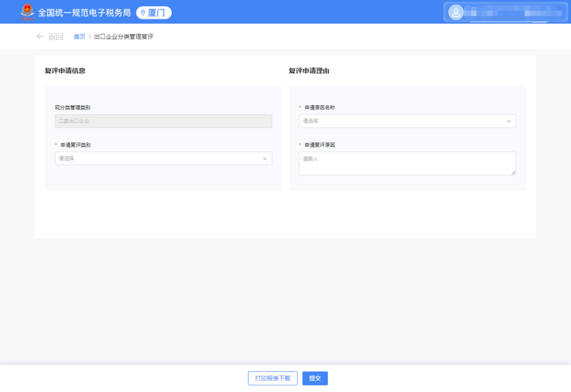The height and width of the screenshot is (392, 571).
Task: Open the 申请复评类别 dropdown
Action: click(x=163, y=158)
